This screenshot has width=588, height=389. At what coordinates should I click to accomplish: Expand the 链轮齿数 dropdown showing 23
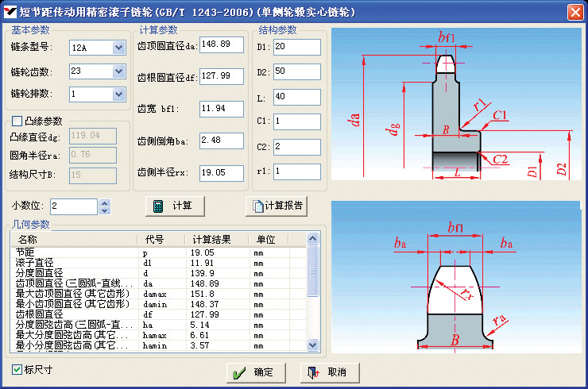[118, 71]
